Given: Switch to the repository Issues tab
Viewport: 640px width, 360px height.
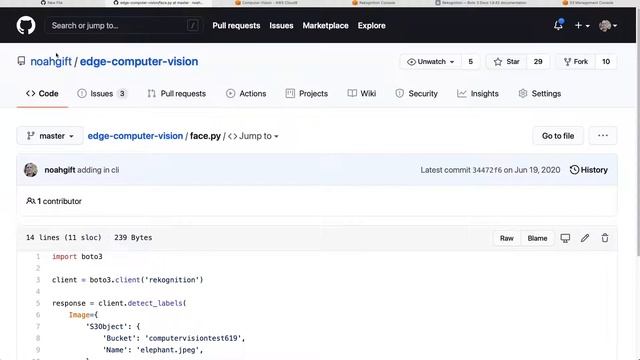Looking at the screenshot, I should [102, 93].
